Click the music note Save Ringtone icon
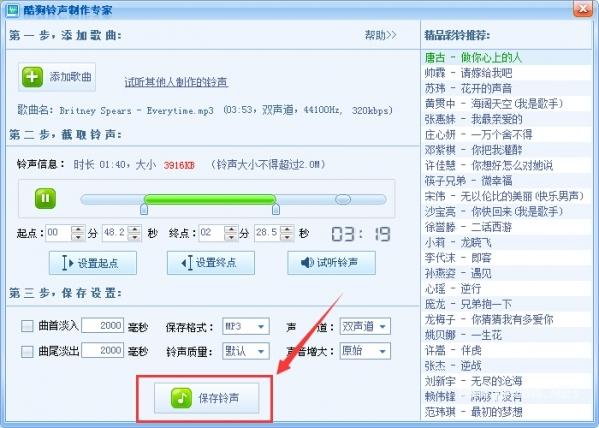The height and width of the screenshot is (428, 599). point(181,398)
